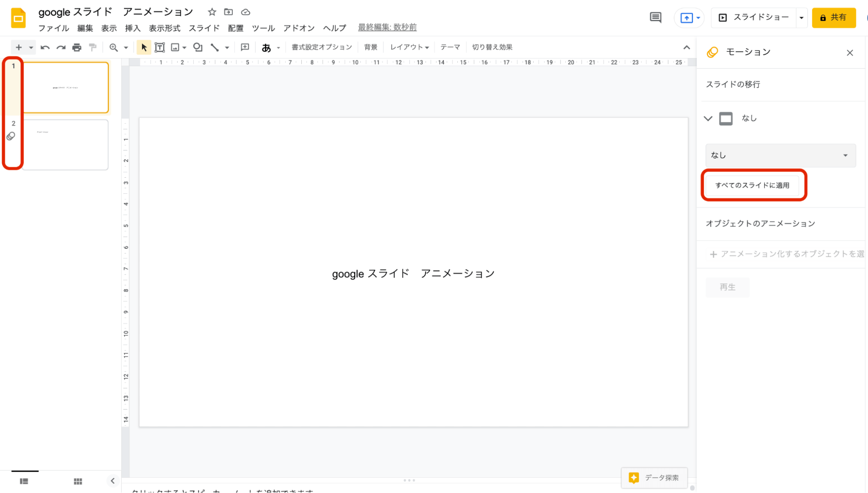Start the スライドショー presentation
868x493 pixels.
click(x=754, y=17)
